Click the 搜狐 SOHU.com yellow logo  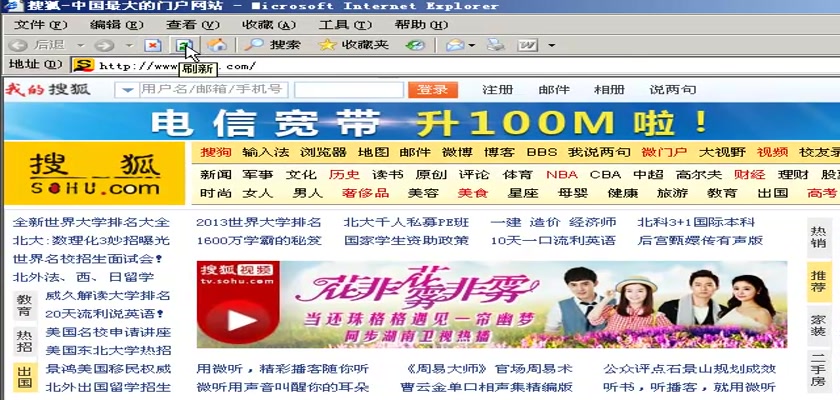(95, 173)
